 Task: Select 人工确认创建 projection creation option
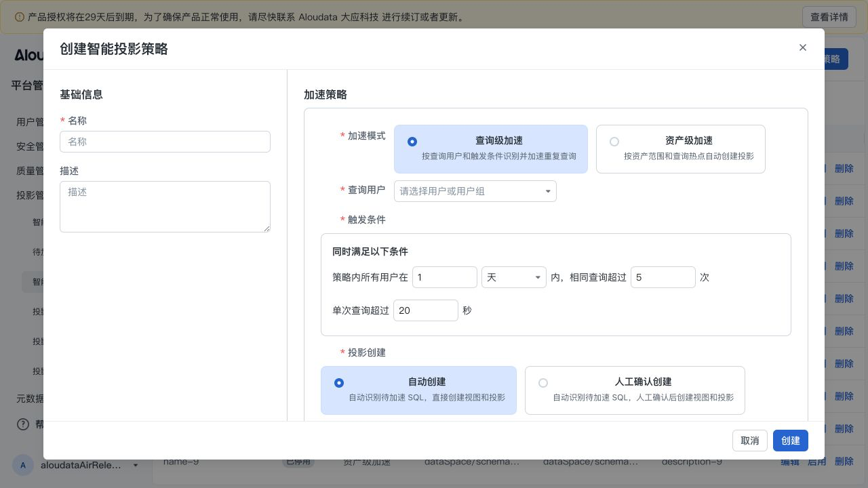point(635,390)
